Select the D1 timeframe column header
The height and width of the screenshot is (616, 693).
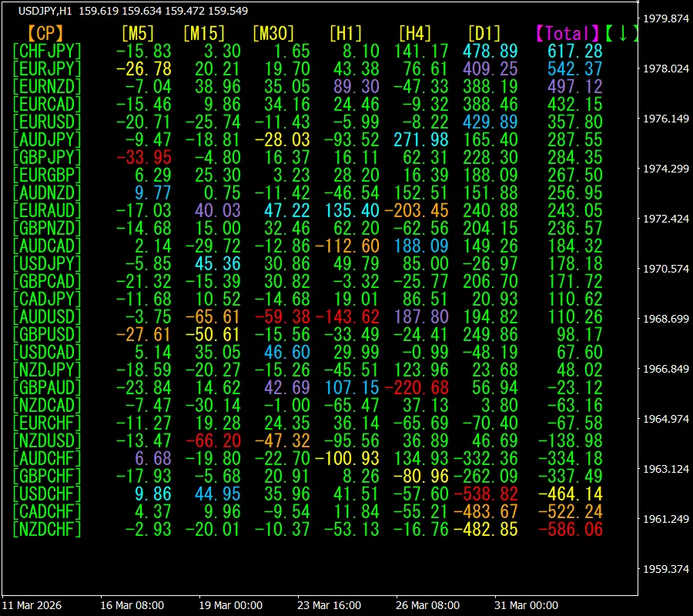coord(484,33)
